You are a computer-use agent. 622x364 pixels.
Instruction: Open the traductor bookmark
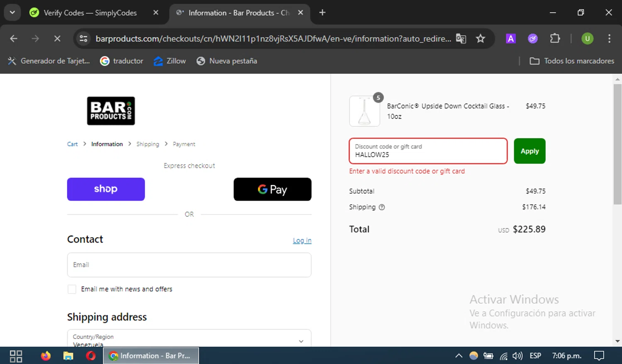pyautogui.click(x=122, y=61)
